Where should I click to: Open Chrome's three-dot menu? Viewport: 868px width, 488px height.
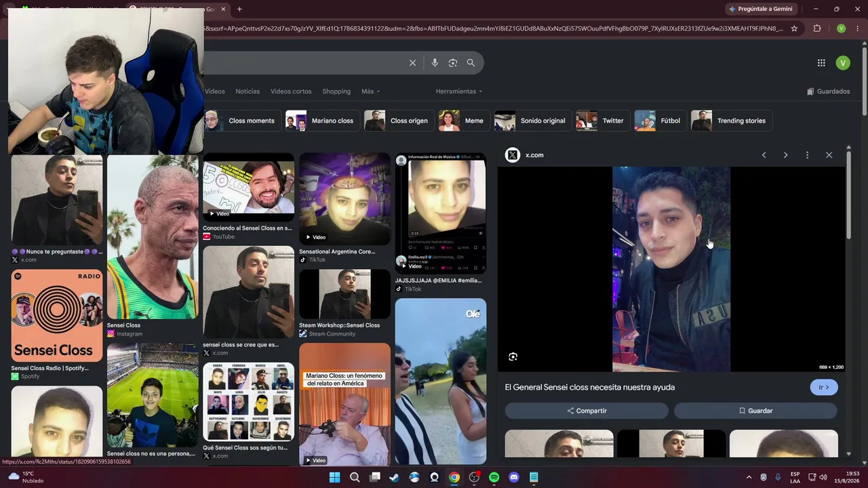coord(858,28)
